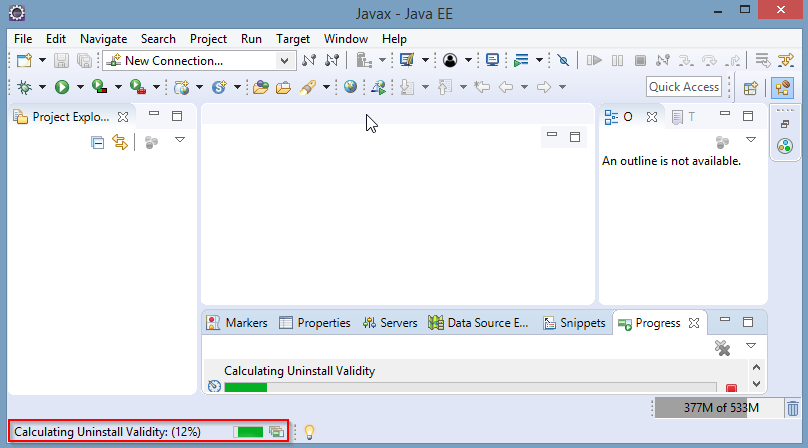Screen dimensions: 808x448
Task: Click the red stop button beside progress bar
Action: tap(731, 388)
